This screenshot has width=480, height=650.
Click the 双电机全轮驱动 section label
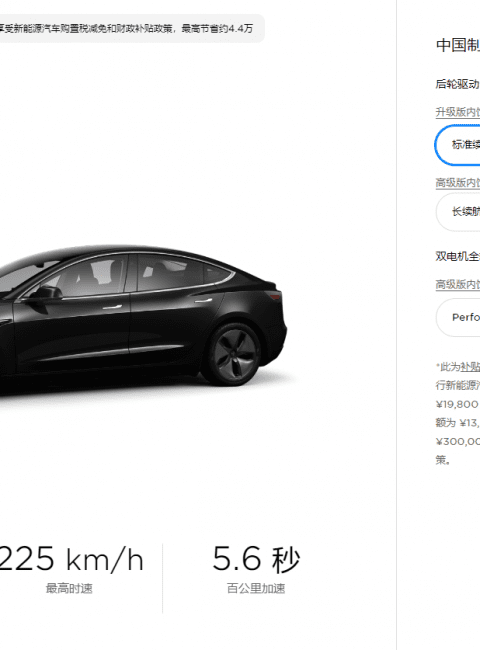[458, 256]
